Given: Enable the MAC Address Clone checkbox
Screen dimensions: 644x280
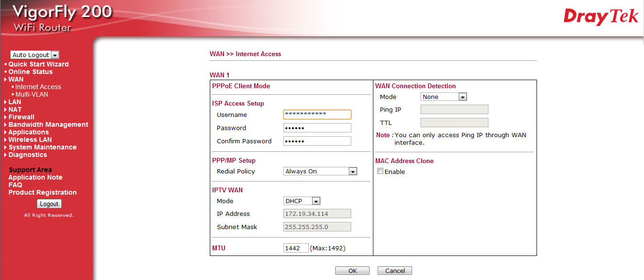Looking at the screenshot, I should pyautogui.click(x=380, y=172).
